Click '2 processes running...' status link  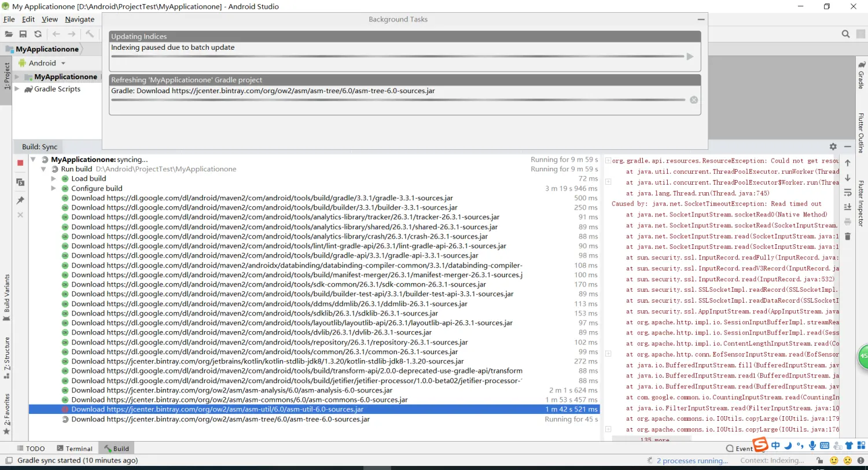692,461
